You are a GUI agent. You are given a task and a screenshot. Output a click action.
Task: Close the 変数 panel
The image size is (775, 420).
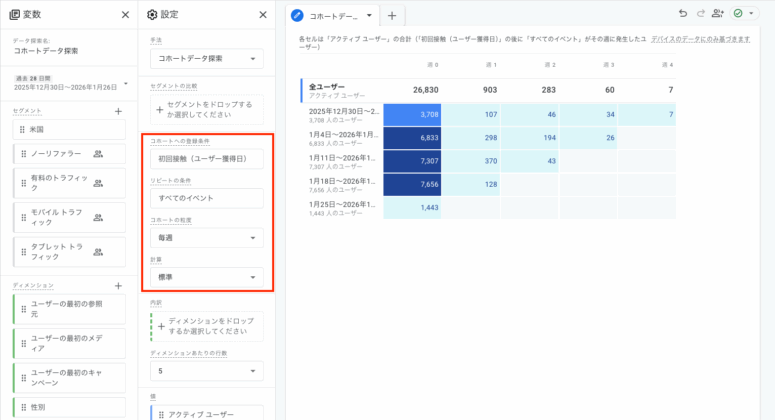[125, 15]
